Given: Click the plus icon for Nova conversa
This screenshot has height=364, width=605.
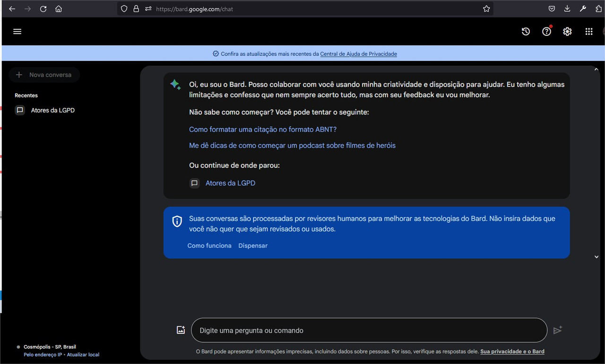Looking at the screenshot, I should click(x=19, y=75).
